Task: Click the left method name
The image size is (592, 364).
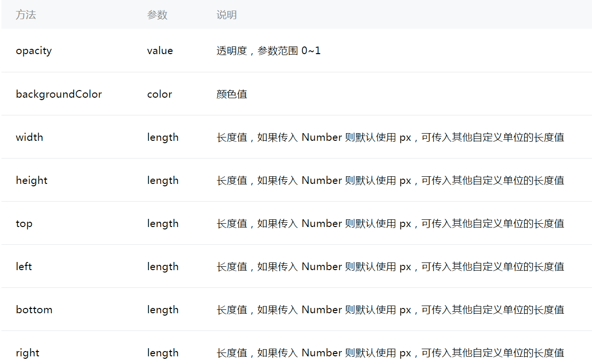Action: (23, 266)
